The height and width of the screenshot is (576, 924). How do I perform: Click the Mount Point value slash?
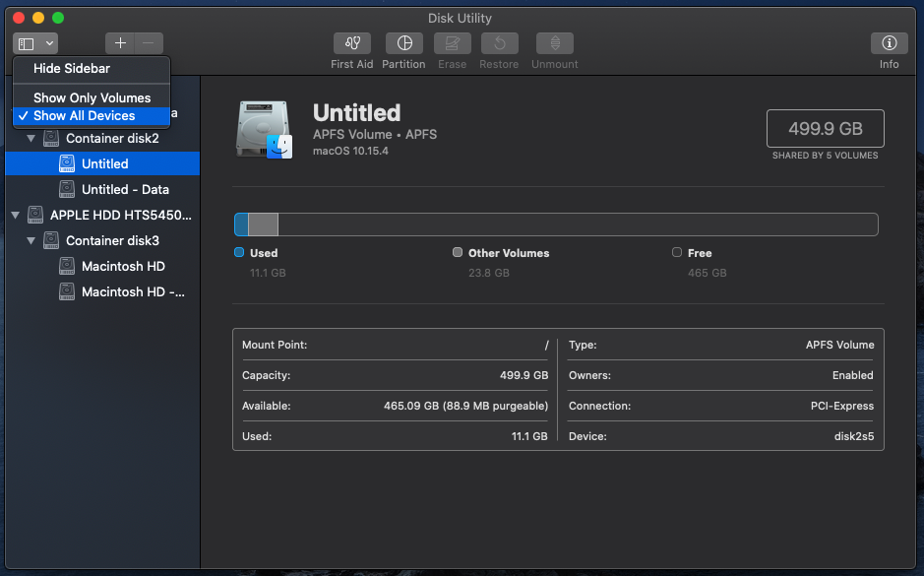(x=547, y=345)
